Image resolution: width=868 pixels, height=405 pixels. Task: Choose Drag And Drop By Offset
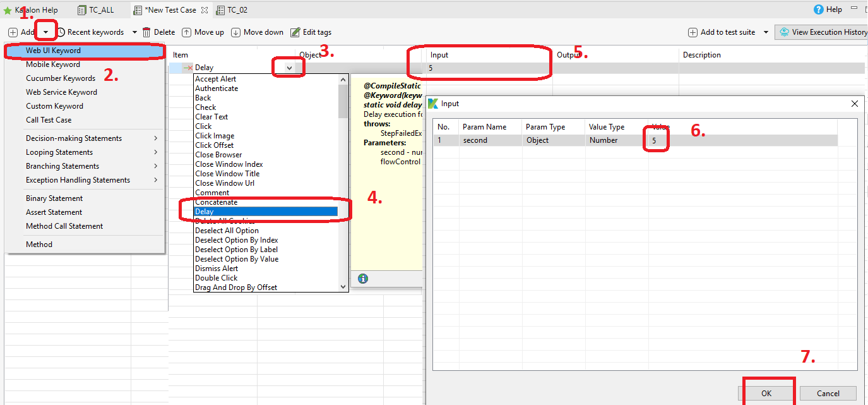coord(266,287)
